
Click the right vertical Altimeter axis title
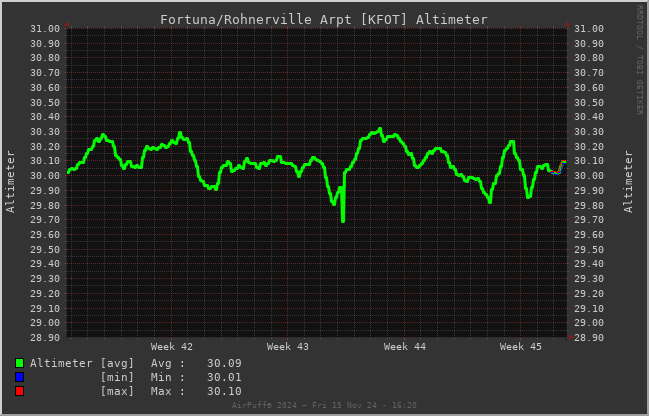[x=628, y=182]
